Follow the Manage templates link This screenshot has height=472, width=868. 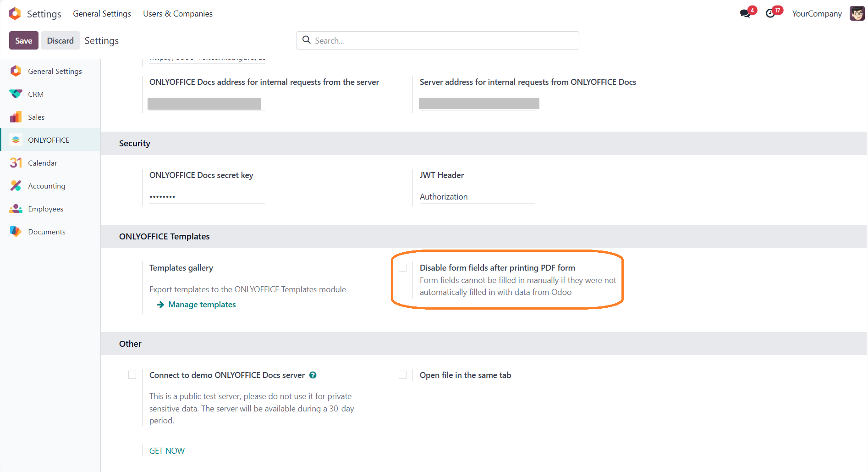point(202,304)
